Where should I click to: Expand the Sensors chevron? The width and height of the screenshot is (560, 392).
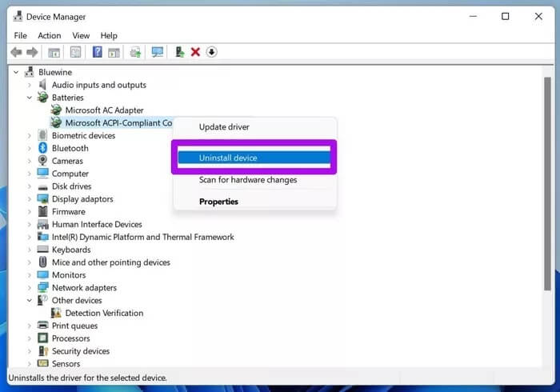[30, 363]
